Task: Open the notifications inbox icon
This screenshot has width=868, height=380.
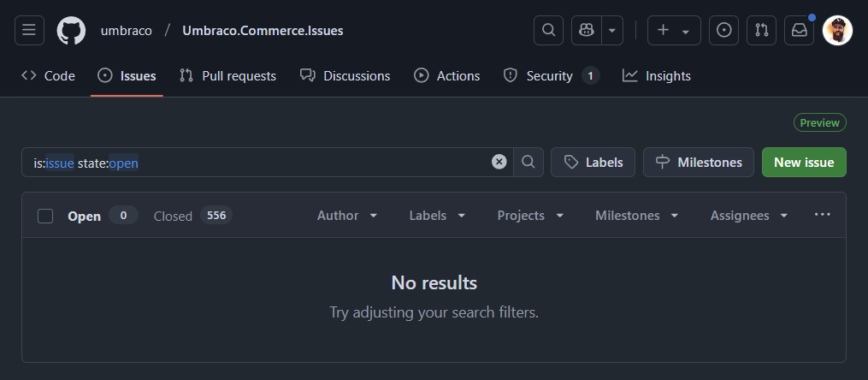Action: click(x=800, y=31)
